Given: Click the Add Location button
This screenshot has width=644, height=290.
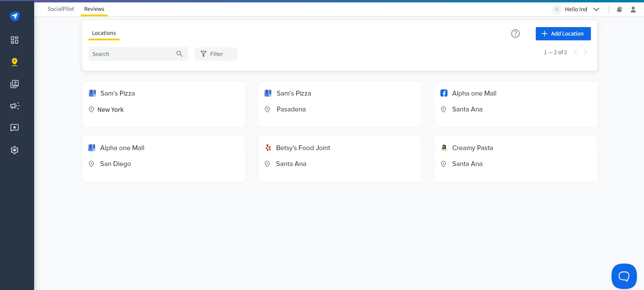Looking at the screenshot, I should point(563,34).
